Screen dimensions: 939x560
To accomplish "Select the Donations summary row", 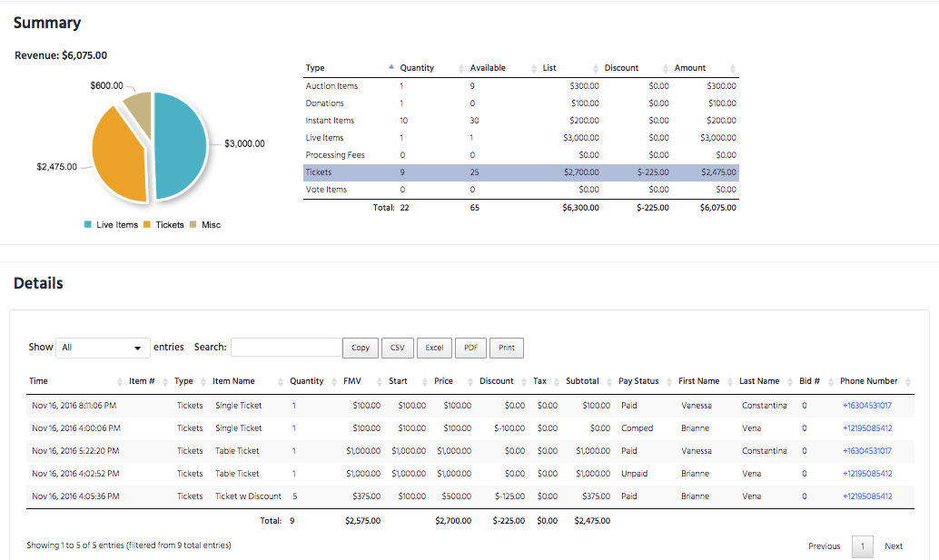I will click(521, 103).
